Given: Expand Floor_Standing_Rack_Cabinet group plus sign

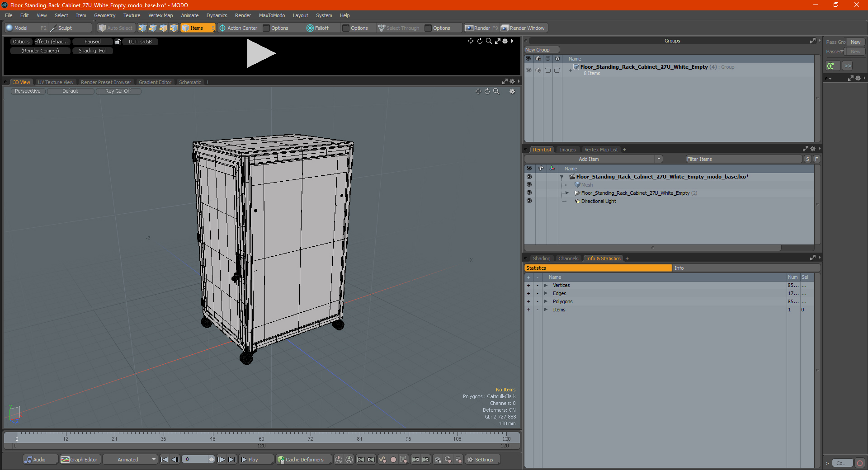Looking at the screenshot, I should pos(570,70).
